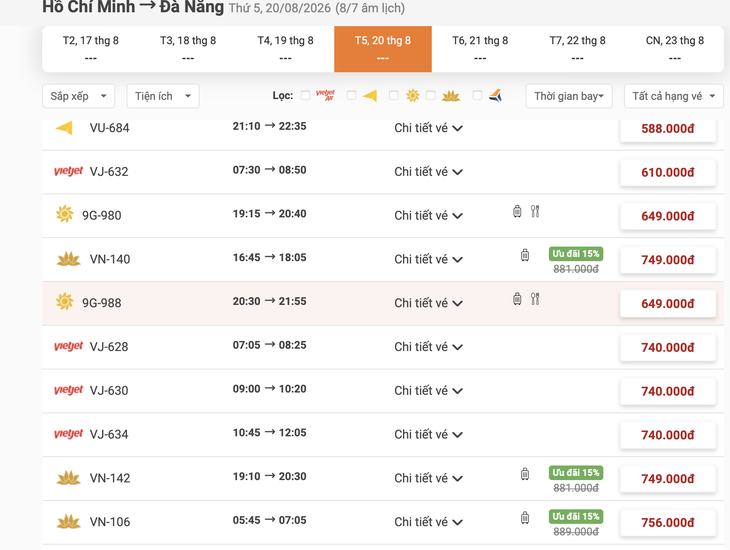Click the baggage icon on VN-142 row
730x550 pixels.
pyautogui.click(x=525, y=474)
